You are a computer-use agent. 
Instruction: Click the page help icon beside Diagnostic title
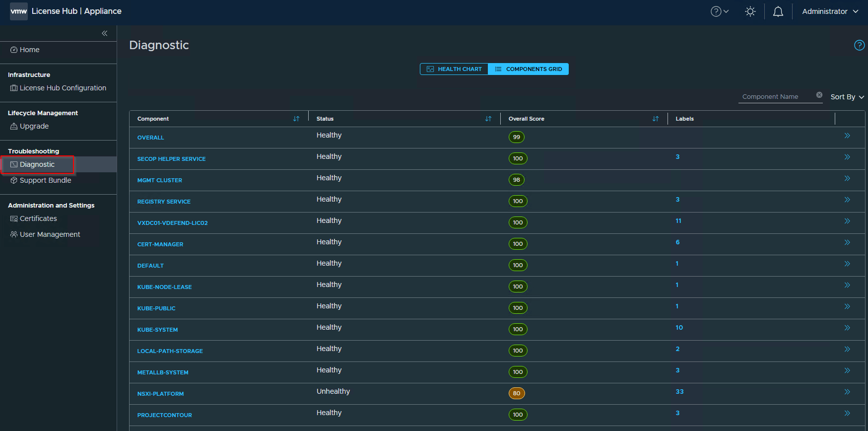click(859, 45)
